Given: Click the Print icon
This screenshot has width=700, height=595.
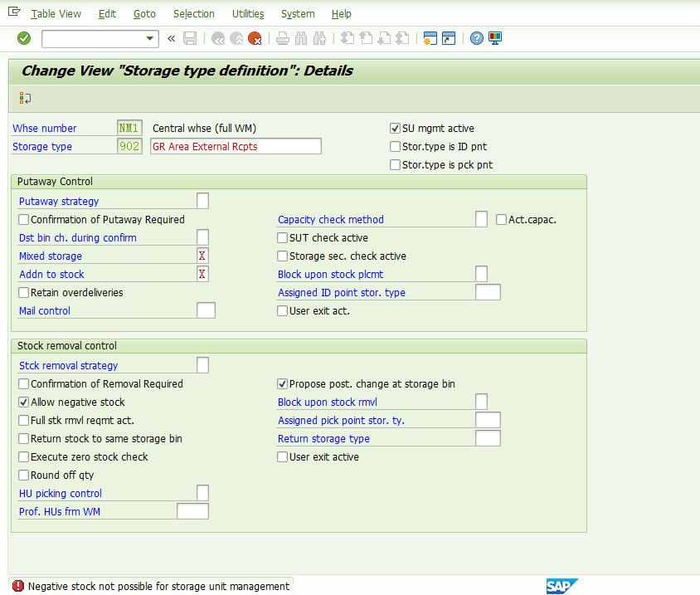Looking at the screenshot, I should point(283,38).
